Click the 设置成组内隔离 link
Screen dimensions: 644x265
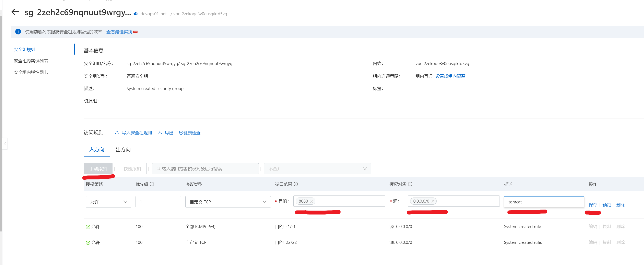click(450, 76)
